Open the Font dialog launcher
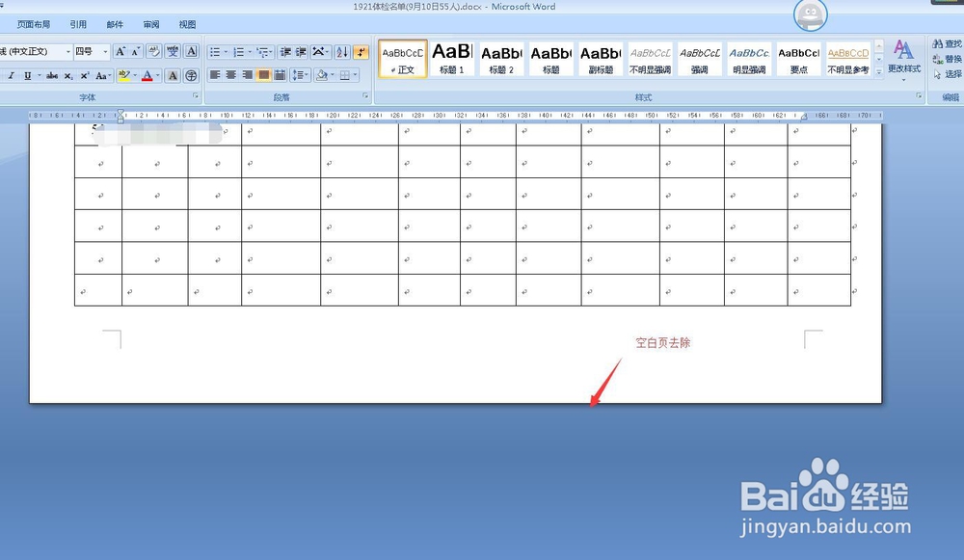Screen dimensions: 964x560 click(x=196, y=95)
